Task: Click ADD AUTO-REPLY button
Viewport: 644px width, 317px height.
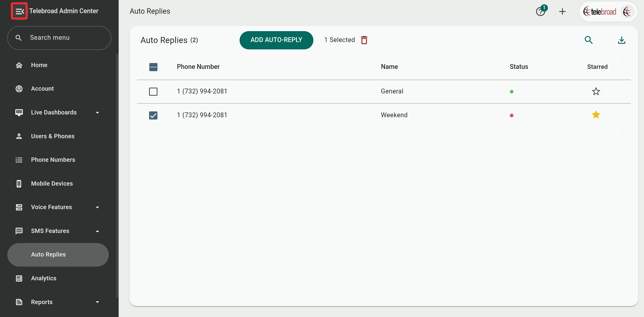Action: tap(276, 40)
